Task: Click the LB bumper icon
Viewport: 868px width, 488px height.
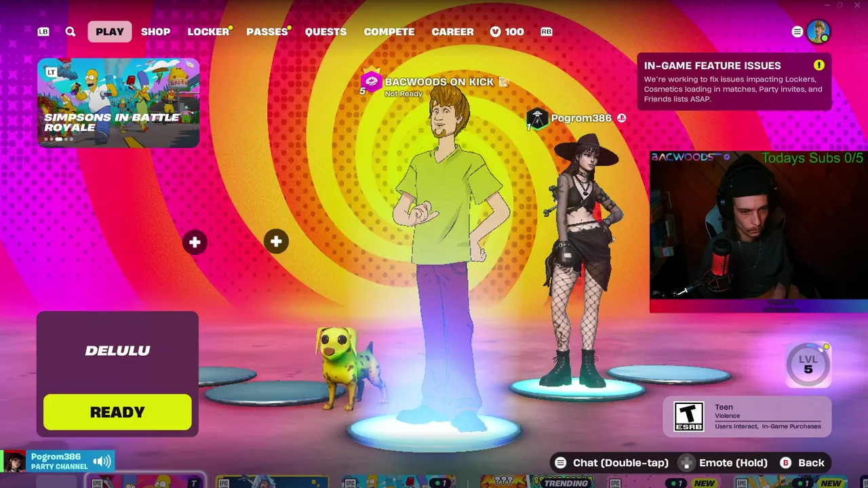Action: 43,32
